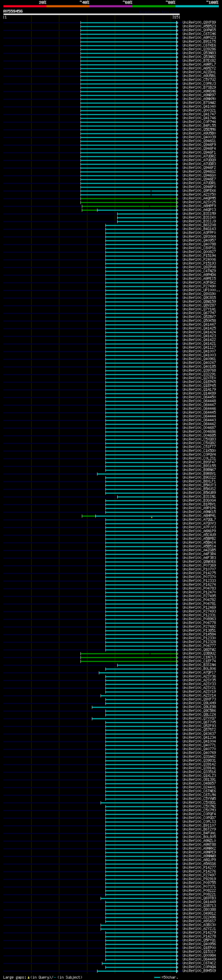Select the UniRef100_C5Y7U2 label

tap(199, 80)
